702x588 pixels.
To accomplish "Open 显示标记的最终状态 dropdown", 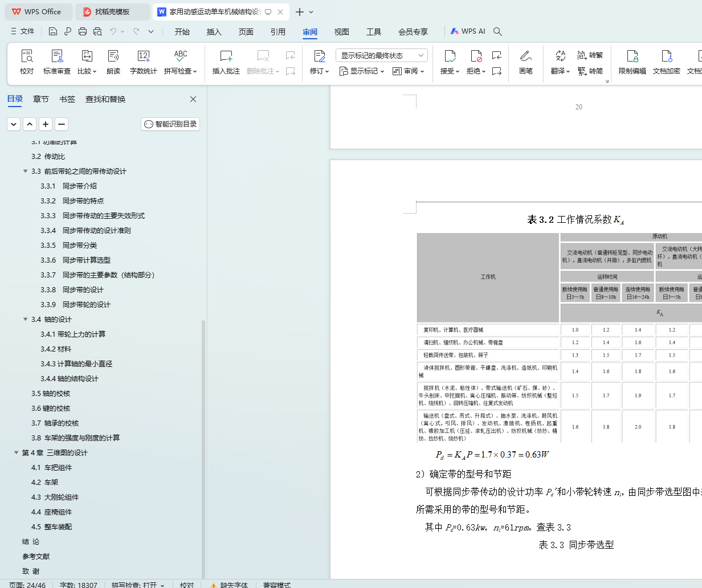I will coord(382,55).
